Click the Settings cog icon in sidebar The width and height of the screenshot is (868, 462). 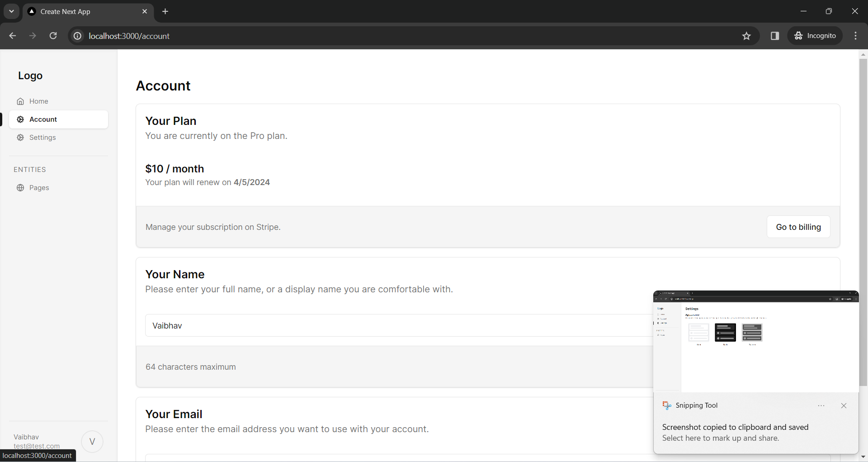pos(20,138)
